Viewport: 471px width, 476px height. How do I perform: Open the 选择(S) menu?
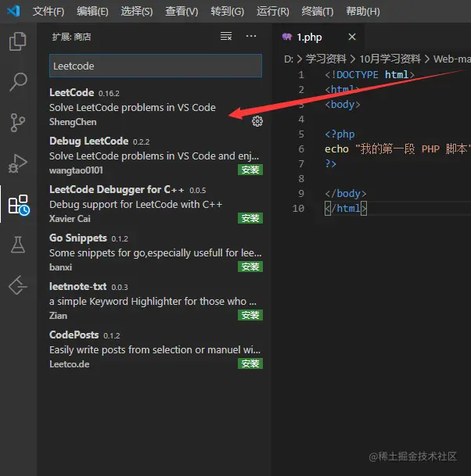137,12
